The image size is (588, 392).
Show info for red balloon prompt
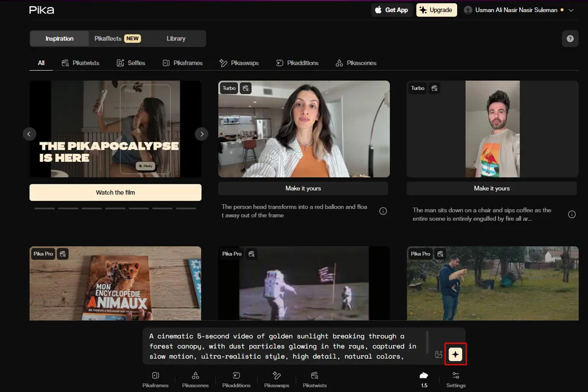click(383, 211)
